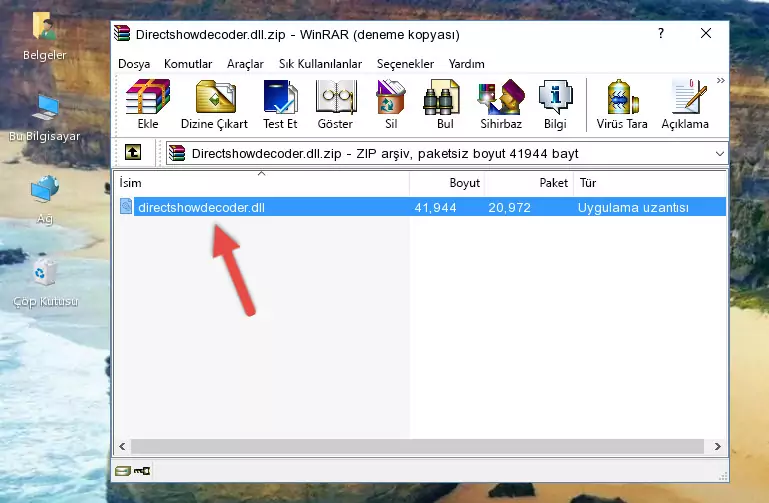Click Uygulama uzantısı type cell
The height and width of the screenshot is (503, 769).
pos(633,208)
